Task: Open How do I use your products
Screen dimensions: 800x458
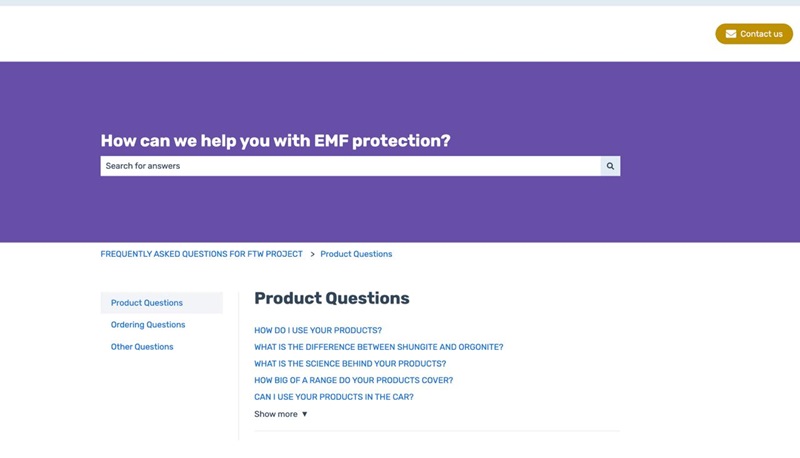Action: tap(318, 330)
